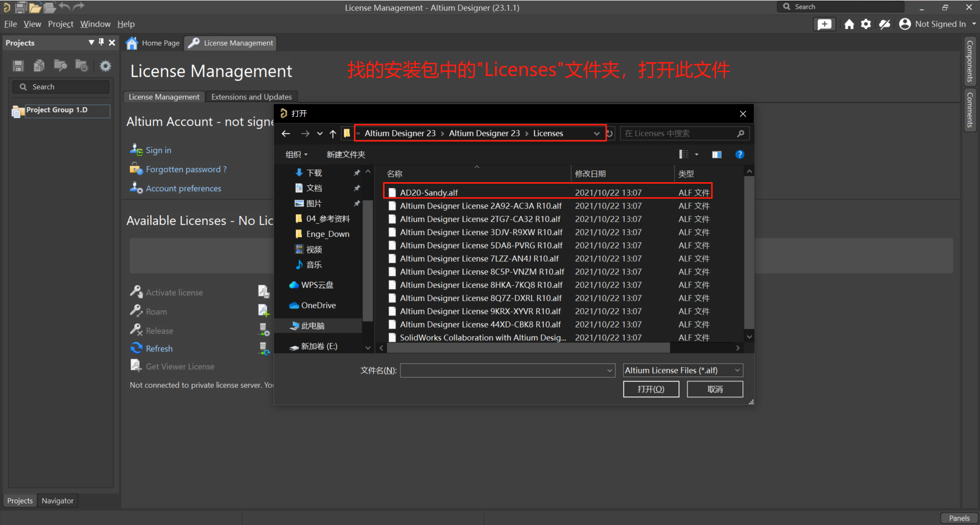The width and height of the screenshot is (980, 525).
Task: Open the view options dropdown arrow
Action: click(x=697, y=155)
